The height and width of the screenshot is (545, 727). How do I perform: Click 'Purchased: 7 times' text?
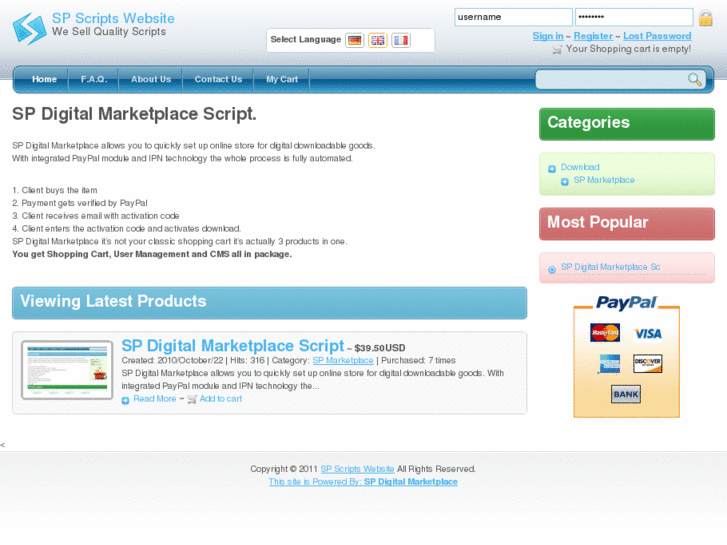click(418, 360)
